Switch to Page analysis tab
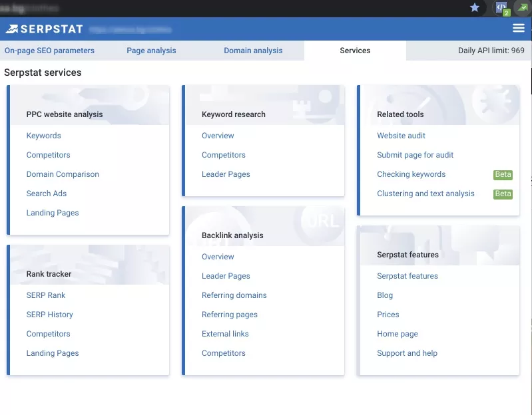The image size is (532, 415). pyautogui.click(x=151, y=51)
